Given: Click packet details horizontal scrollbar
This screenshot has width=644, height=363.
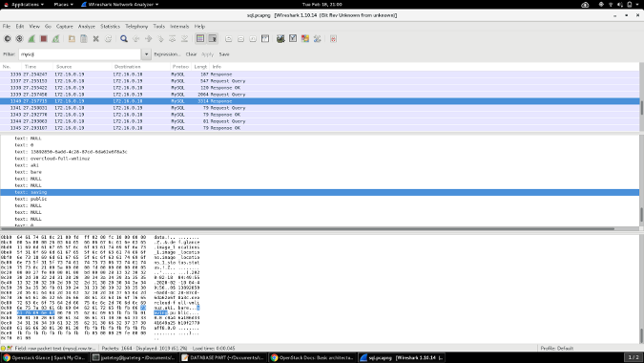Looking at the screenshot, I should [307, 229].
